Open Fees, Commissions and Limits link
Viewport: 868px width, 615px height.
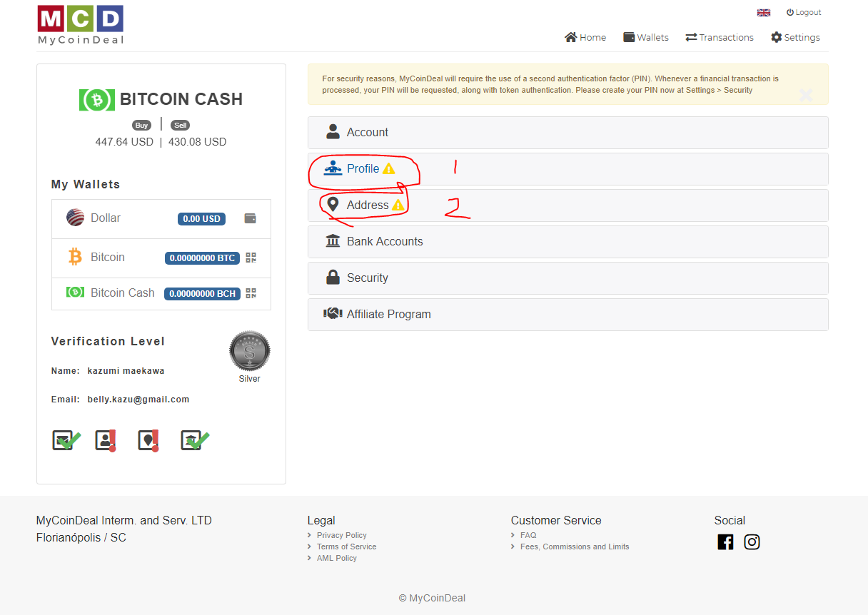click(x=575, y=547)
